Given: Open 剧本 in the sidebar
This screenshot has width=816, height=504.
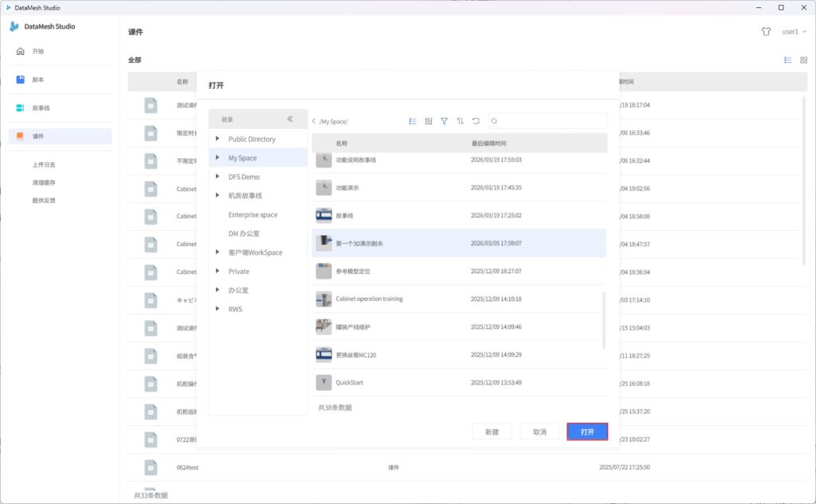Looking at the screenshot, I should (37, 80).
